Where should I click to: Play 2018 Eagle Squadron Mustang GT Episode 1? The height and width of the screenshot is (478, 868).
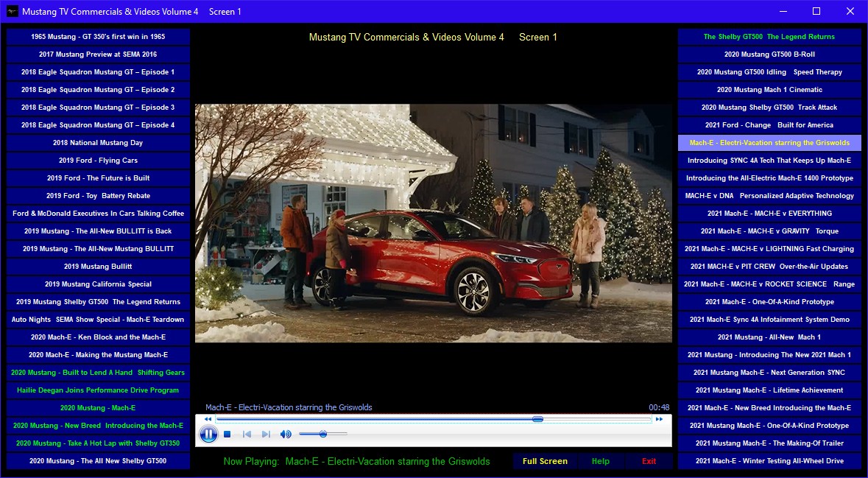(98, 72)
